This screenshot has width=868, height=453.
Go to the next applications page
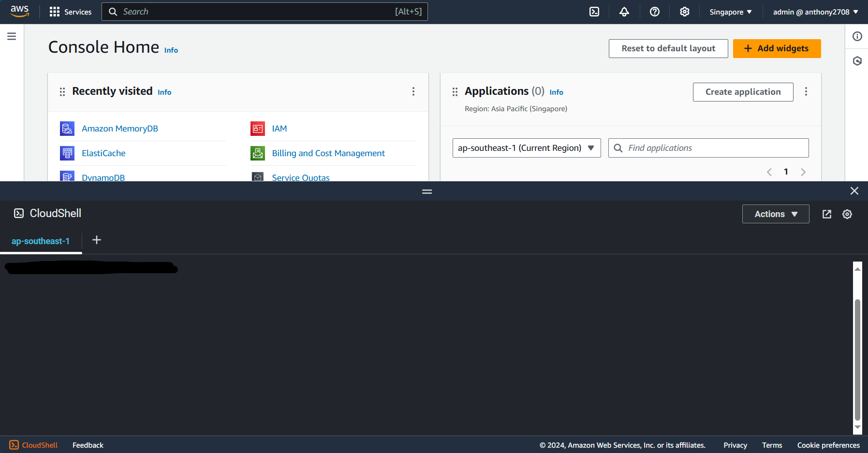tap(803, 172)
